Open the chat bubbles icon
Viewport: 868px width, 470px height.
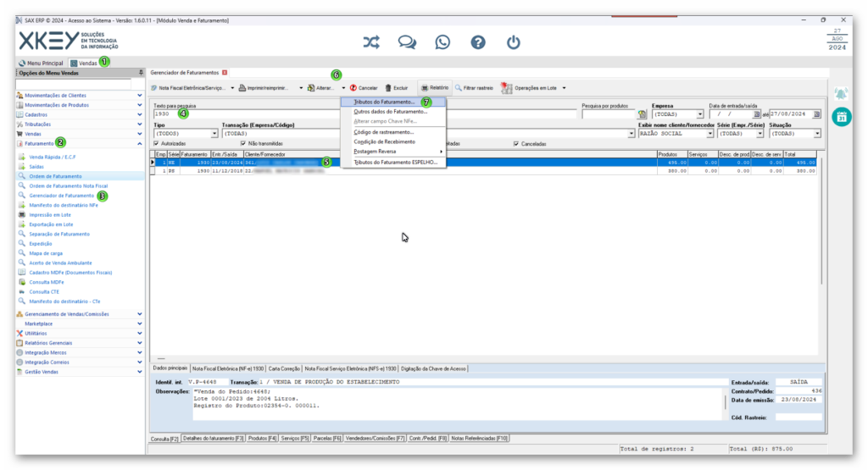pos(407,42)
